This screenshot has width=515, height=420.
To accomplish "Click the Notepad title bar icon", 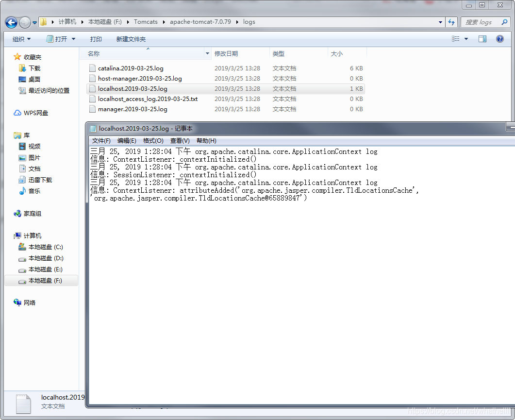I will pyautogui.click(x=93, y=129).
